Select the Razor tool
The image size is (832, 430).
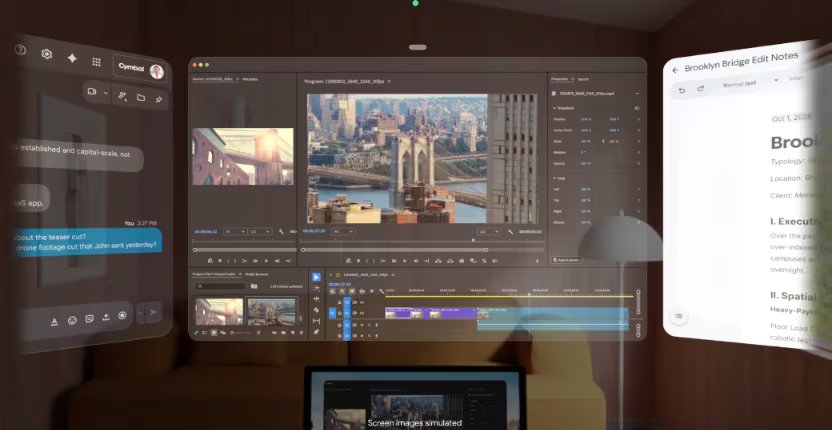316,310
